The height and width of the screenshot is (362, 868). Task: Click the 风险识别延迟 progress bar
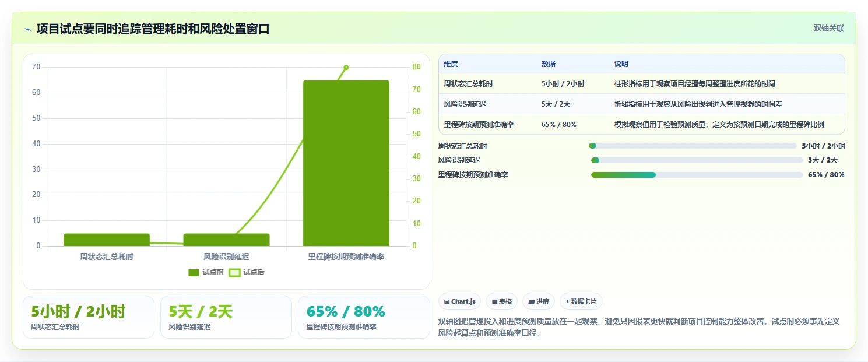[697, 160]
